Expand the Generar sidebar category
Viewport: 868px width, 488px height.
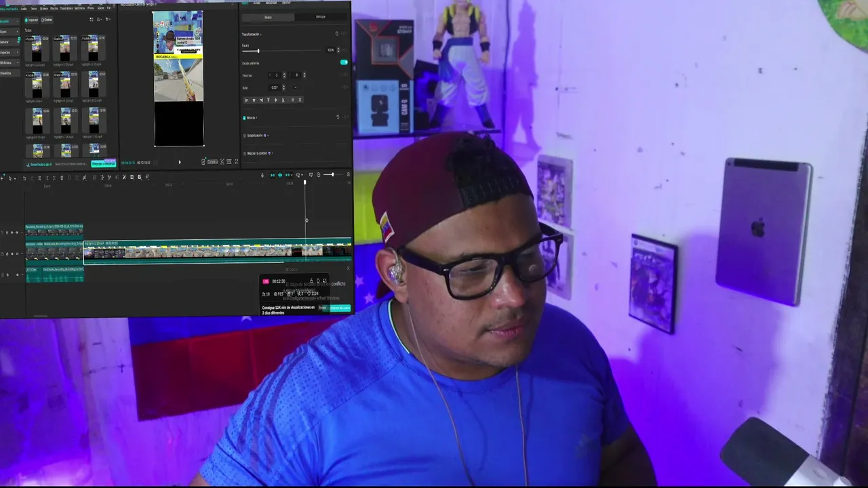pyautogui.click(x=19, y=42)
